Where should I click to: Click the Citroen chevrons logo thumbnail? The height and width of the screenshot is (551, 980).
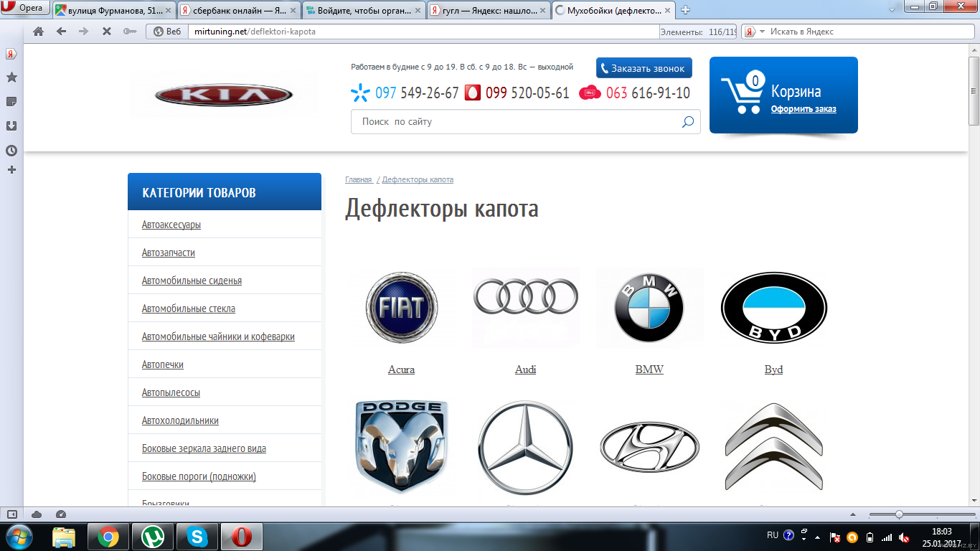pos(773,446)
